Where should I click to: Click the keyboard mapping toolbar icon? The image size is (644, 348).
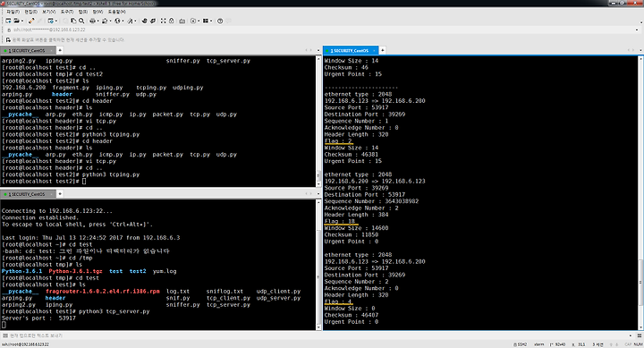[182, 21]
